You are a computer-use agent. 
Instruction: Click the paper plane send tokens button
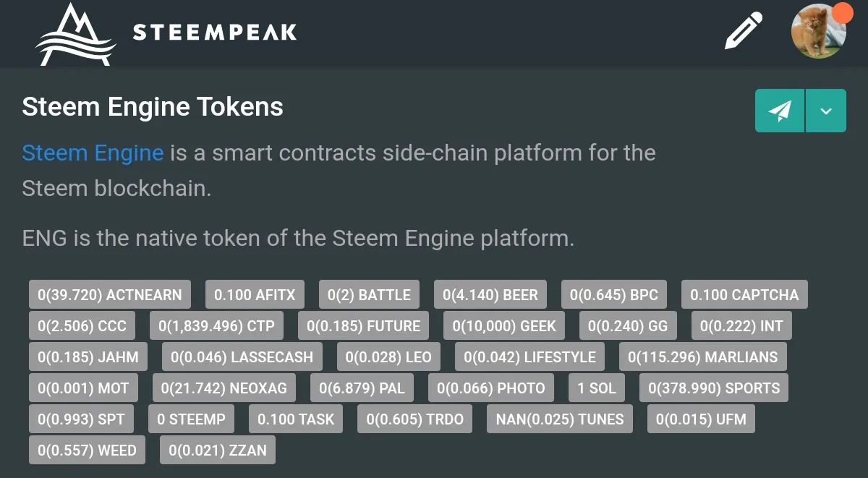780,111
